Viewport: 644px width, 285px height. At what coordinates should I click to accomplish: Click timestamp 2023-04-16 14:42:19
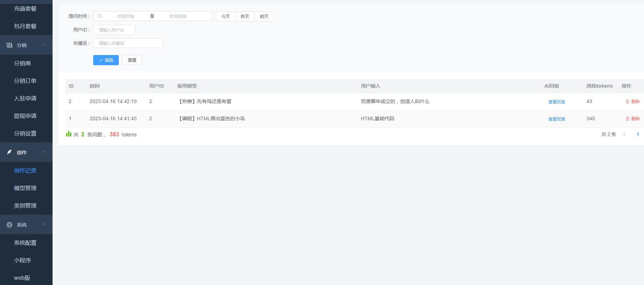pyautogui.click(x=113, y=101)
